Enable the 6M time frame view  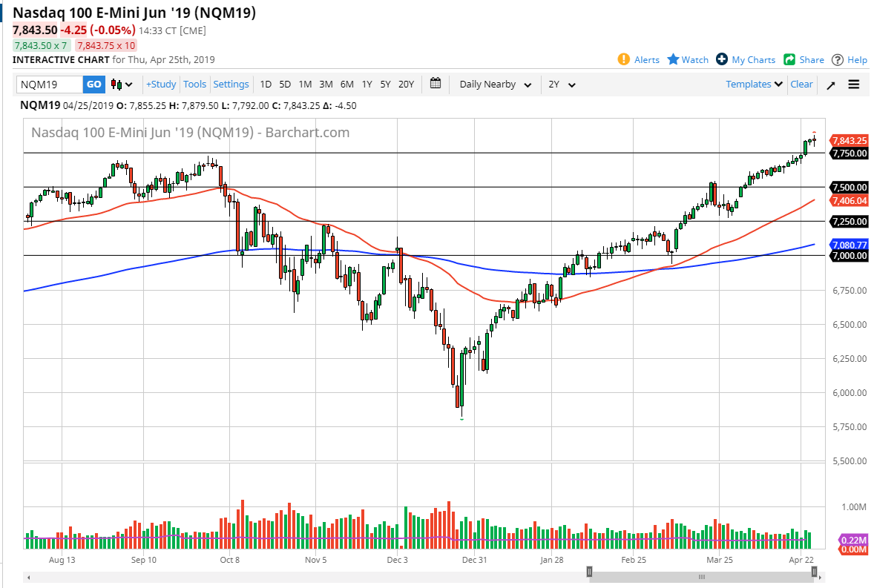[346, 84]
